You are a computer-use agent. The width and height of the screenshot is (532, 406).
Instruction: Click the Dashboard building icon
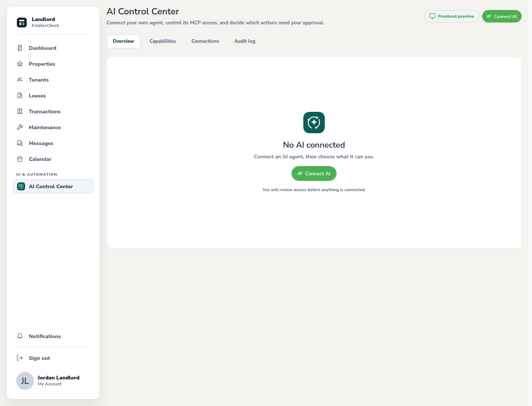coord(20,48)
